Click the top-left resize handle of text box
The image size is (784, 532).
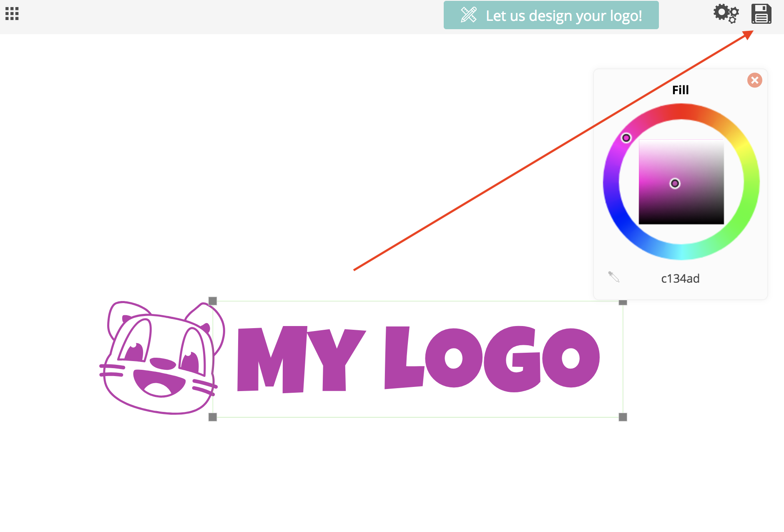[x=213, y=301]
